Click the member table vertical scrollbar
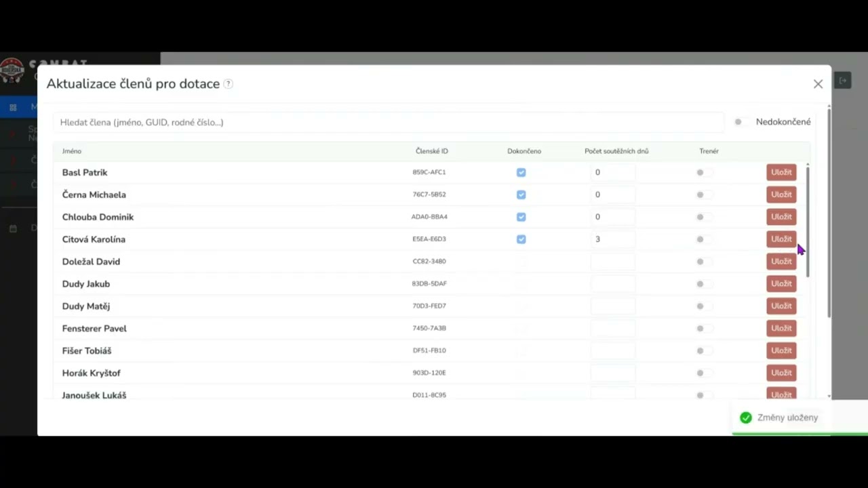Viewport: 868px width, 488px height. pyautogui.click(x=807, y=220)
